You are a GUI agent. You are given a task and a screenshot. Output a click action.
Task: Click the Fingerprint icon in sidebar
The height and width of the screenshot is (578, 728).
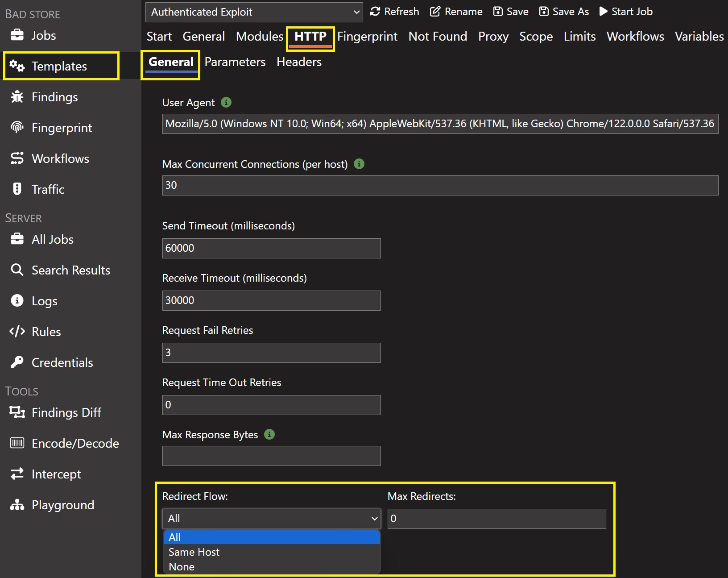[x=17, y=128]
